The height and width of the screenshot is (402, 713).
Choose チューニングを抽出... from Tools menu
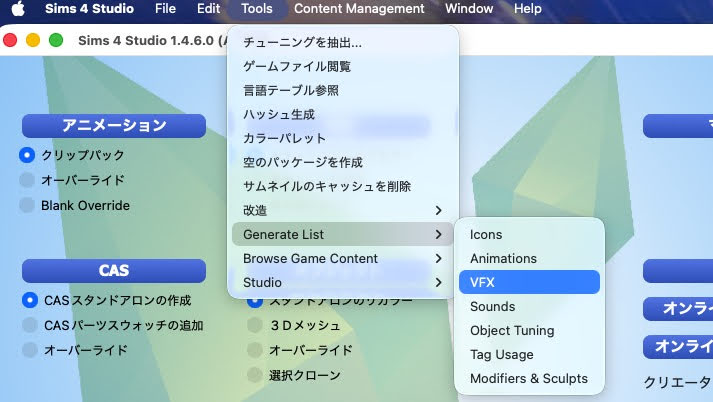[342, 42]
